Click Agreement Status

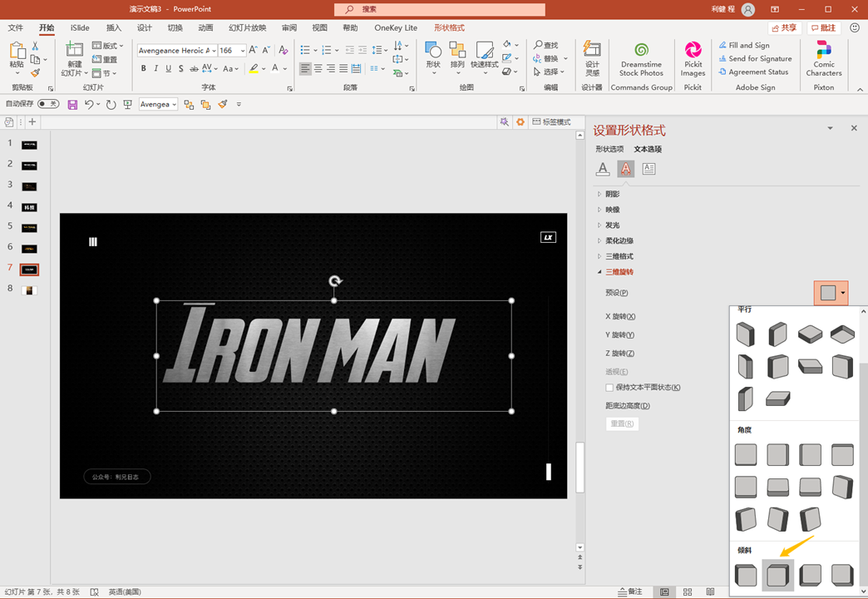[753, 72]
